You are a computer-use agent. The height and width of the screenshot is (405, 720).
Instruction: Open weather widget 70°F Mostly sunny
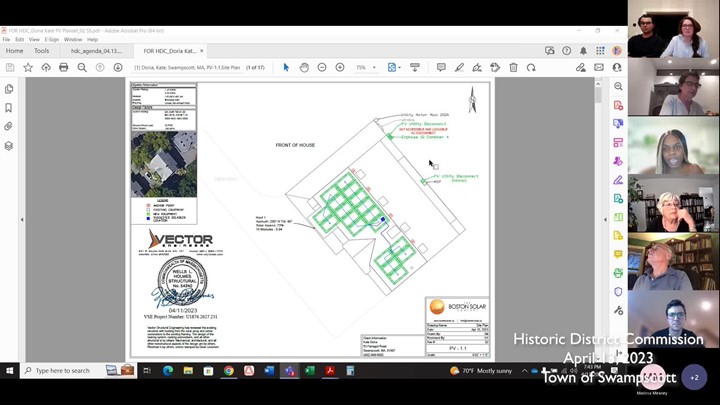pyautogui.click(x=481, y=371)
